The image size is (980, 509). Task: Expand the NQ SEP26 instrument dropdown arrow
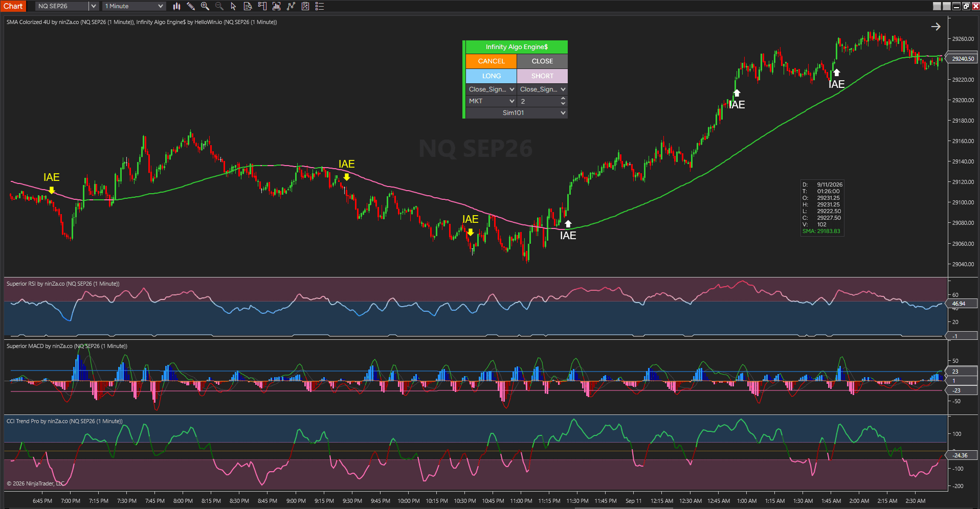[93, 6]
